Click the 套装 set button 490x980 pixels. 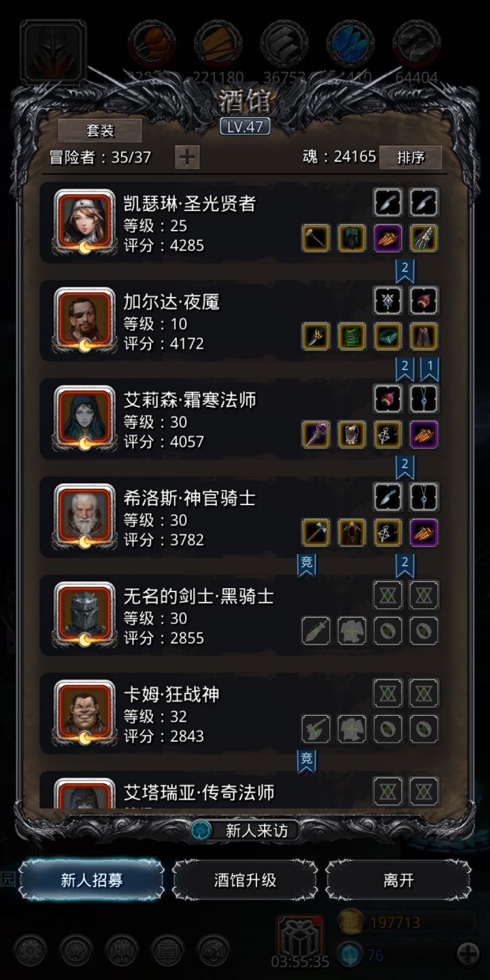(x=100, y=131)
